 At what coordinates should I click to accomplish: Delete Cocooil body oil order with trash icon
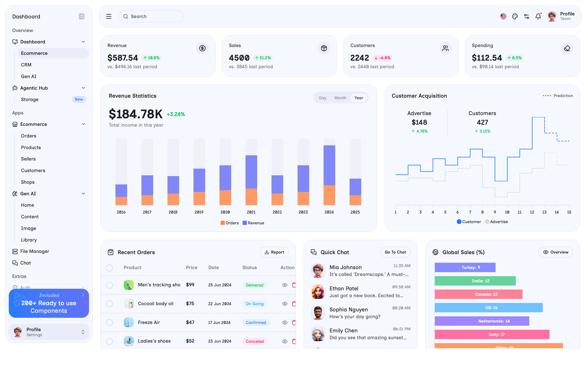click(294, 304)
